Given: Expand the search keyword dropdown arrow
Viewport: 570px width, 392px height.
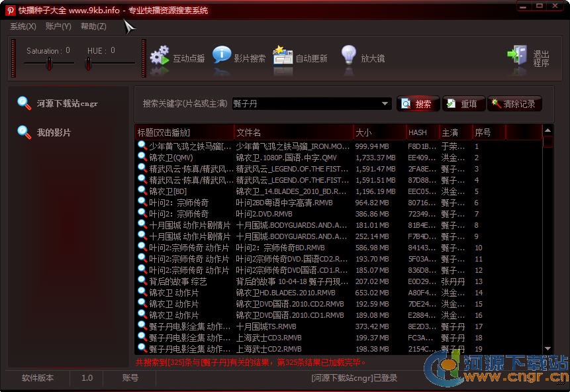Looking at the screenshot, I should [x=386, y=104].
